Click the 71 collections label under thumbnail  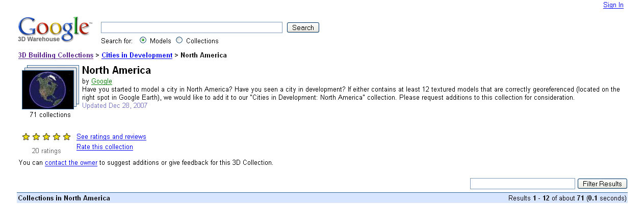tap(50, 115)
